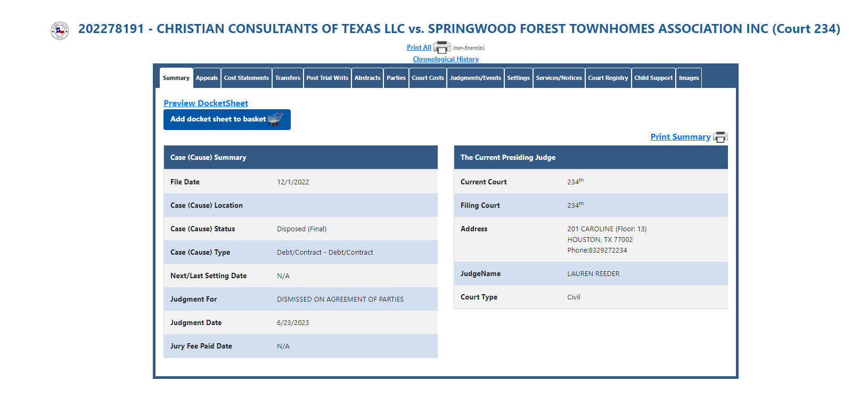
Task: Switch to the Appeals tab
Action: [207, 78]
